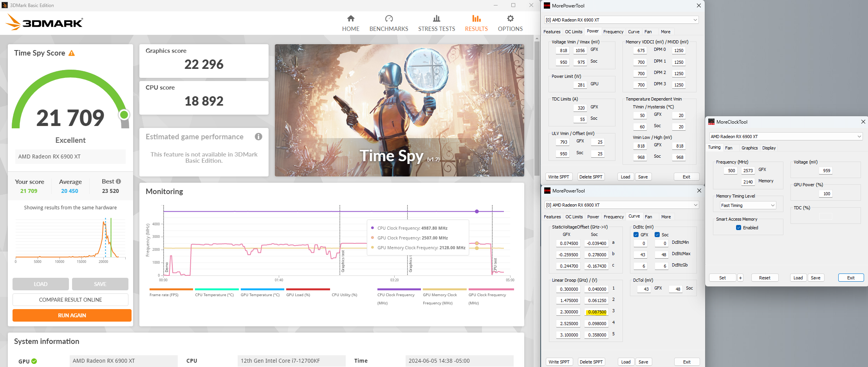868x367 pixels.
Task: Open the Memory Timing Level dropdown
Action: point(747,205)
